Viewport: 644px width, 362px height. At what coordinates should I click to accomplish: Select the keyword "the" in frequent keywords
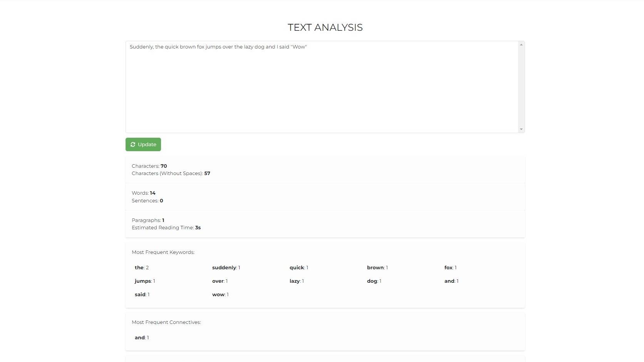pyautogui.click(x=139, y=268)
